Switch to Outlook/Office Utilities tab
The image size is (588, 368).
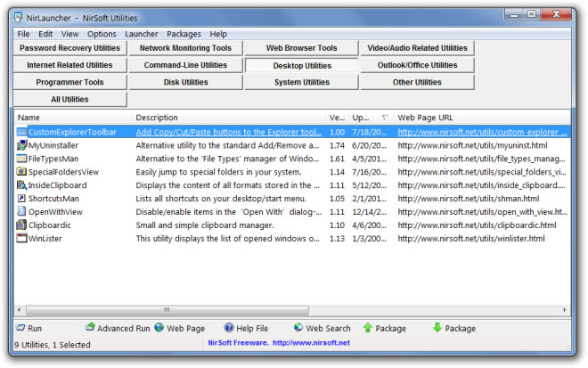(417, 65)
